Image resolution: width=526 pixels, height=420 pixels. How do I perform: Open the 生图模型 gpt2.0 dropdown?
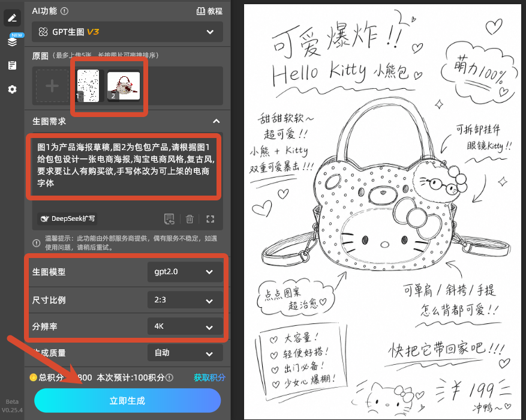click(x=185, y=272)
